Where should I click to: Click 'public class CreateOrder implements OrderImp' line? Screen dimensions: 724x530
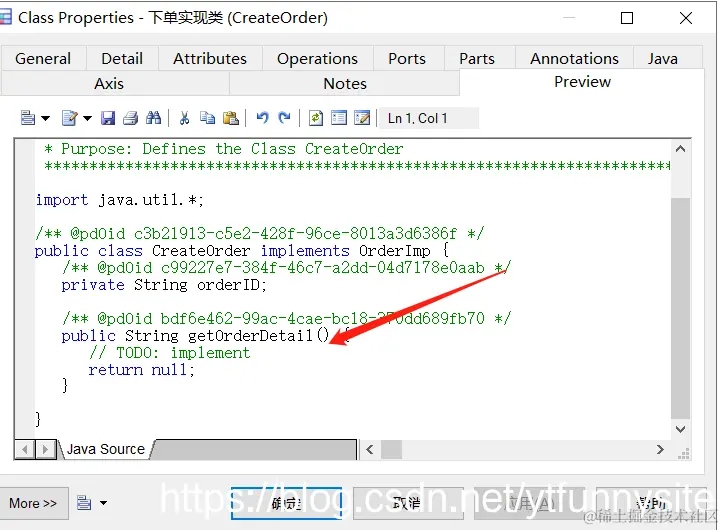[241, 251]
